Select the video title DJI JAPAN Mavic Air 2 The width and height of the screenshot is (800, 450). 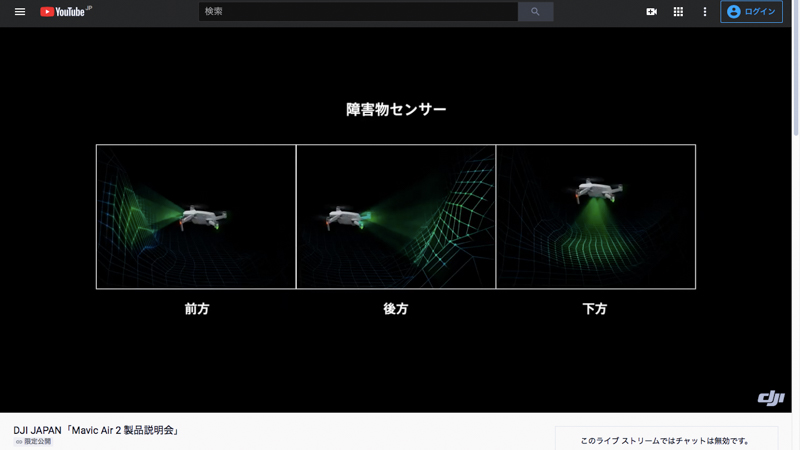(97, 430)
